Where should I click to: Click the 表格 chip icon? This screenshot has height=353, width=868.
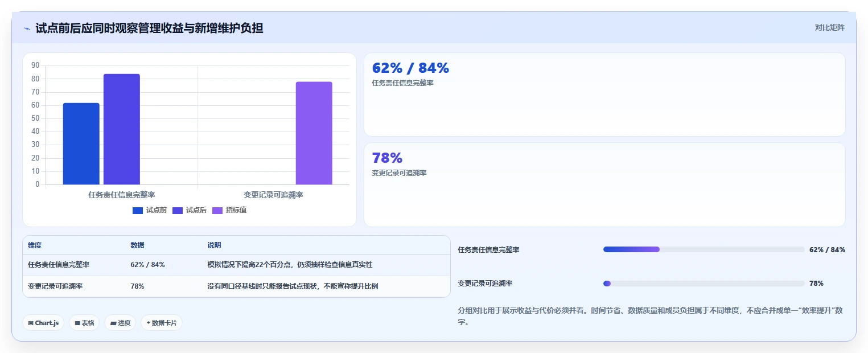click(x=77, y=323)
